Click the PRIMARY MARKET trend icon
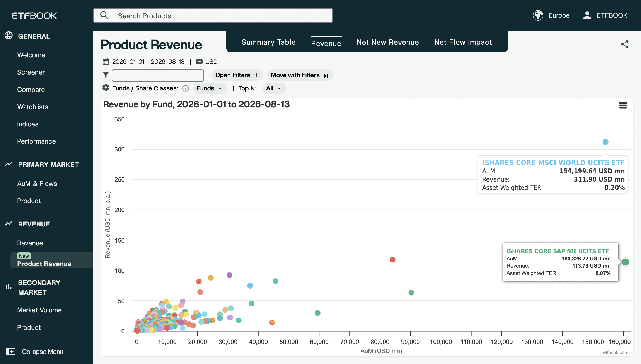The height and width of the screenshot is (364, 641). (9, 164)
